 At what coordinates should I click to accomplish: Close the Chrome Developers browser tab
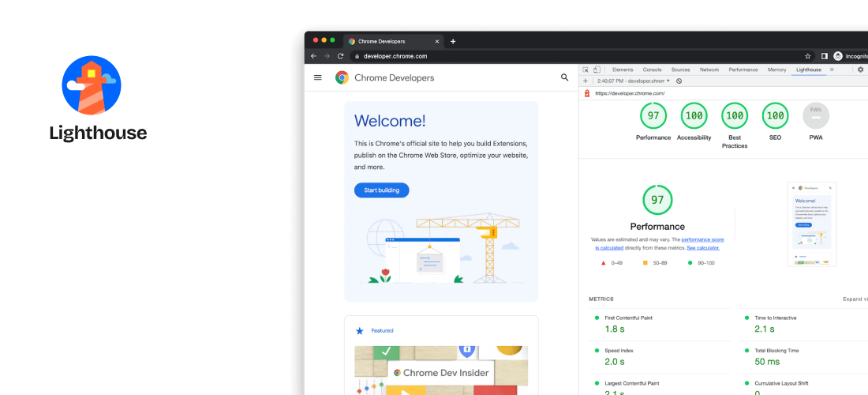[437, 42]
